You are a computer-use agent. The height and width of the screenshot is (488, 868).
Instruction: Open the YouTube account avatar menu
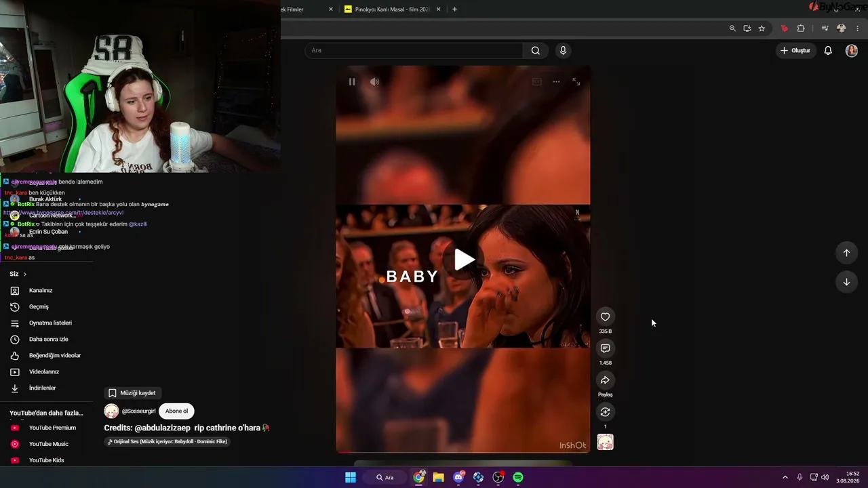click(x=852, y=50)
